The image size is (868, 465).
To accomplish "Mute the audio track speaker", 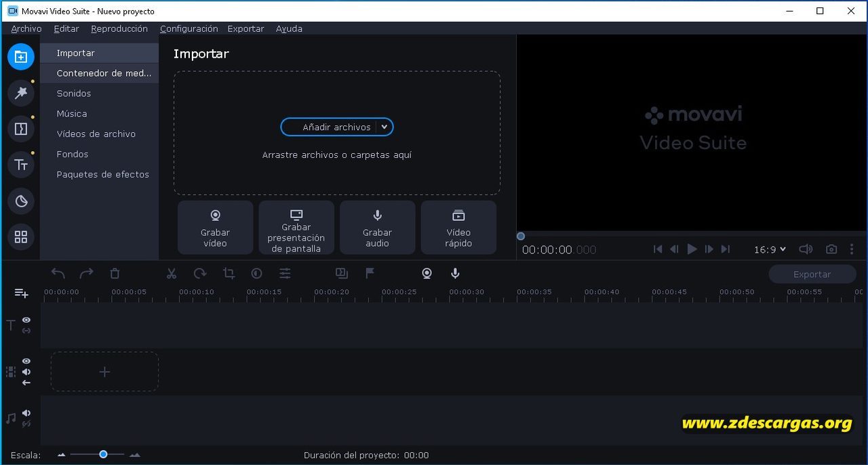I will [26, 413].
